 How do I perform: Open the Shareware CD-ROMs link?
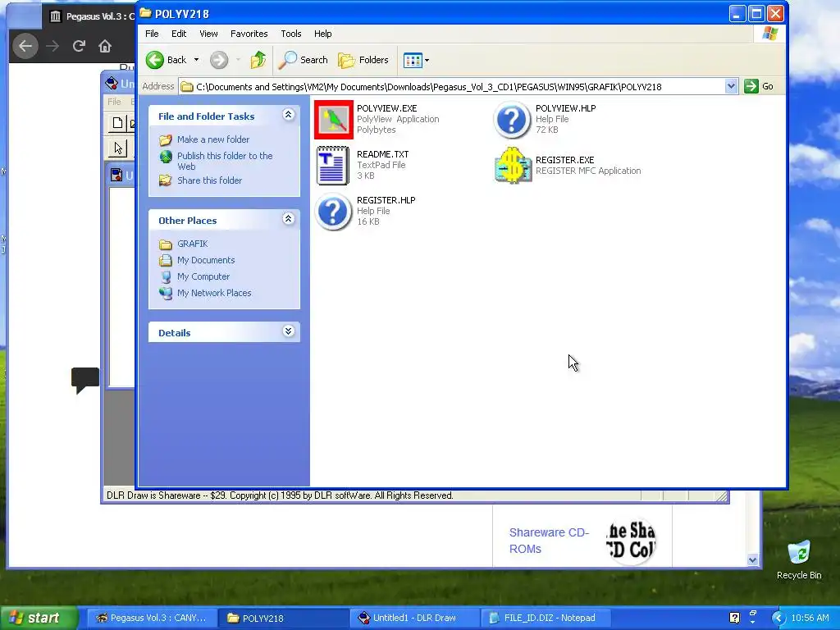549,541
